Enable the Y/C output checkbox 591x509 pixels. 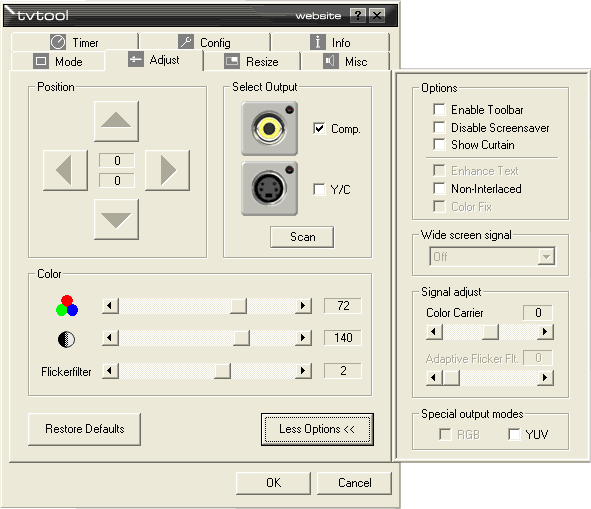319,189
